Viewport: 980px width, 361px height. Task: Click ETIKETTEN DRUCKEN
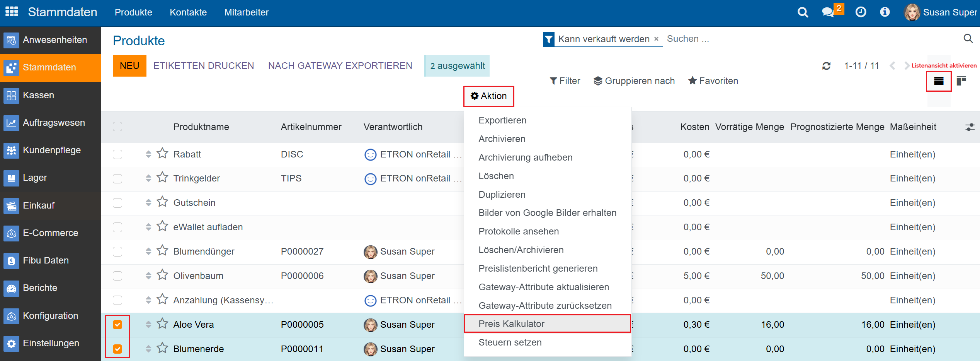click(x=204, y=65)
